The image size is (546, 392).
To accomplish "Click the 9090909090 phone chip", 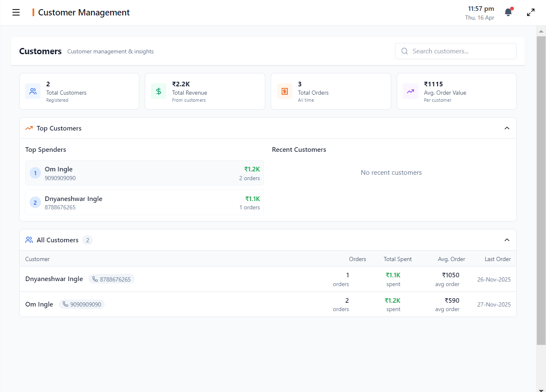I will coord(82,304).
